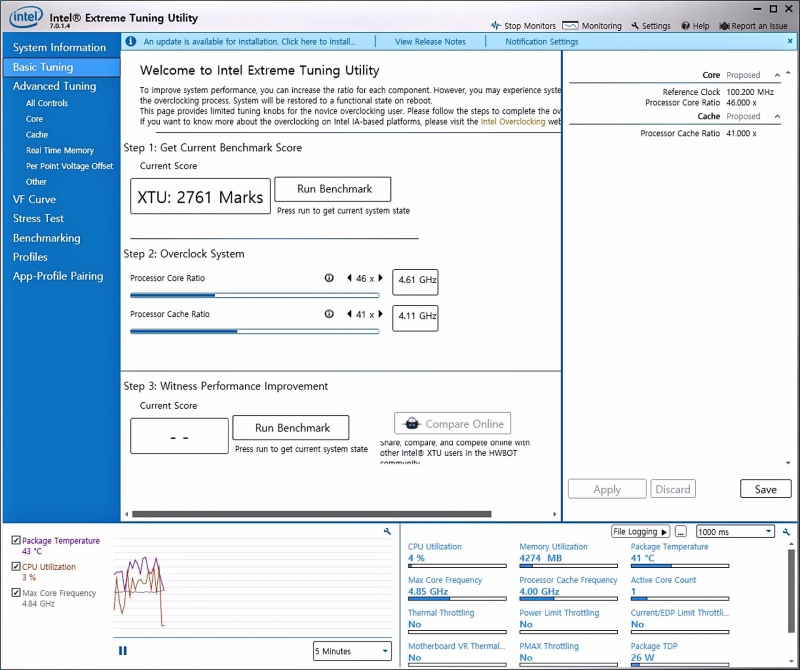Toggle the CPU Utilization checkbox
Viewport: 800px width, 670px height.
pos(15,567)
